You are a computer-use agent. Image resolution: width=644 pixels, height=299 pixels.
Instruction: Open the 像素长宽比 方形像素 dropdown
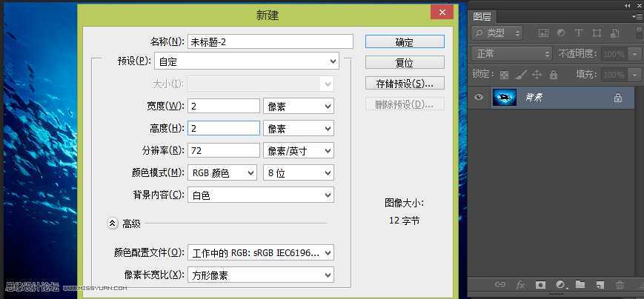click(260, 275)
